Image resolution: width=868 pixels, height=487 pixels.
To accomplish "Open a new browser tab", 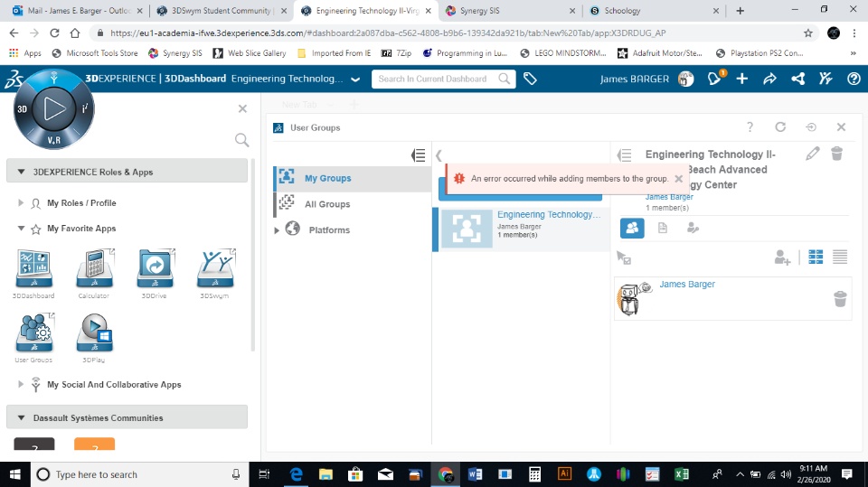I will point(741,11).
